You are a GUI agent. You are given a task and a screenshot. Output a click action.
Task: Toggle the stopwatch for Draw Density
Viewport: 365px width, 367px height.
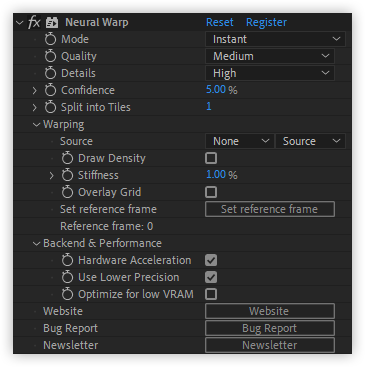click(67, 158)
